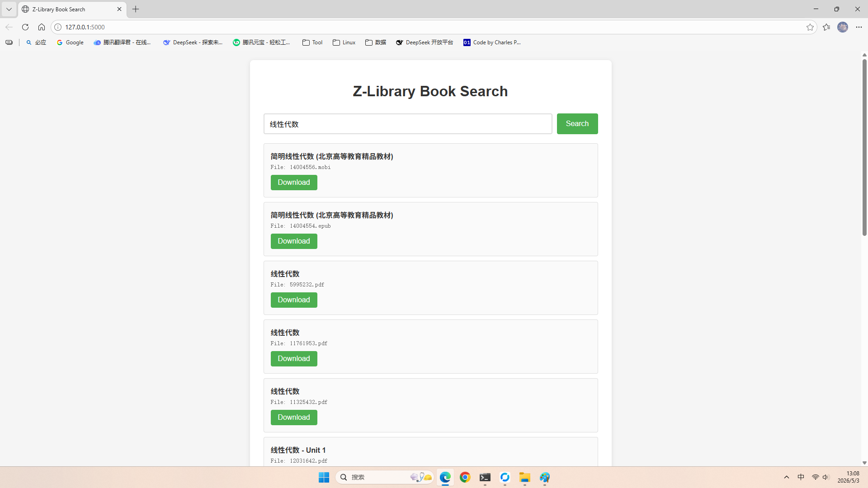The image size is (868, 488).
Task: Open Code by Charles P bookmark
Action: pyautogui.click(x=492, y=42)
